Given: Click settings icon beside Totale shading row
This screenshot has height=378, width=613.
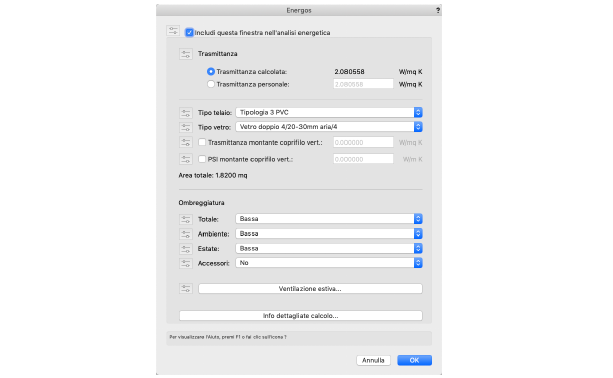Looking at the screenshot, I should [186, 219].
